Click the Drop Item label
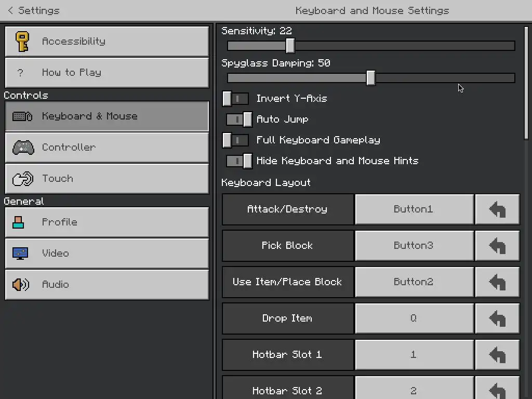The image size is (532, 399). click(x=287, y=318)
